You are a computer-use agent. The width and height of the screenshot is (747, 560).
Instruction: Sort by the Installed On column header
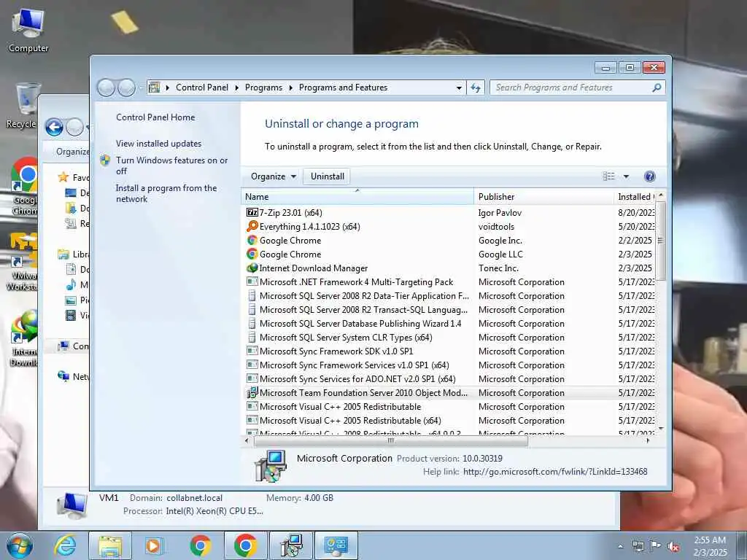coord(635,197)
